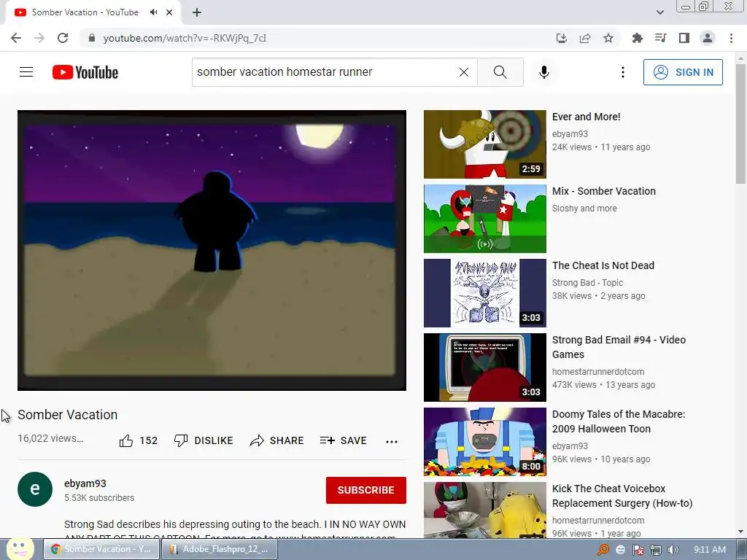The height and width of the screenshot is (560, 747).
Task: Click the 16,022 views text
Action: [50, 438]
